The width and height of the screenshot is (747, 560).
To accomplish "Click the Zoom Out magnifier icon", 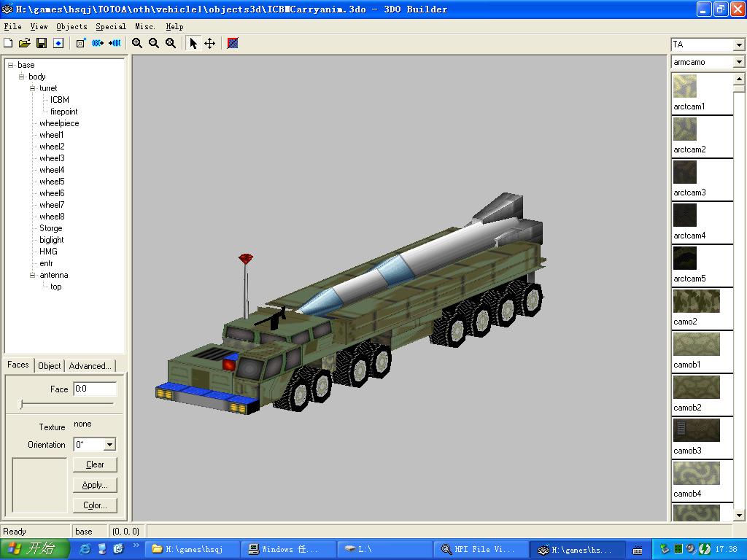I will [x=154, y=43].
